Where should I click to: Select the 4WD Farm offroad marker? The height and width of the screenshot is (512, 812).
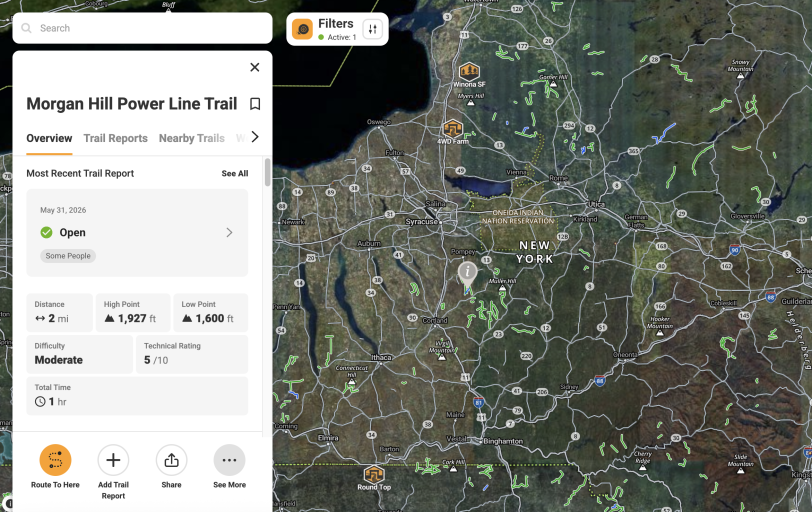453,128
